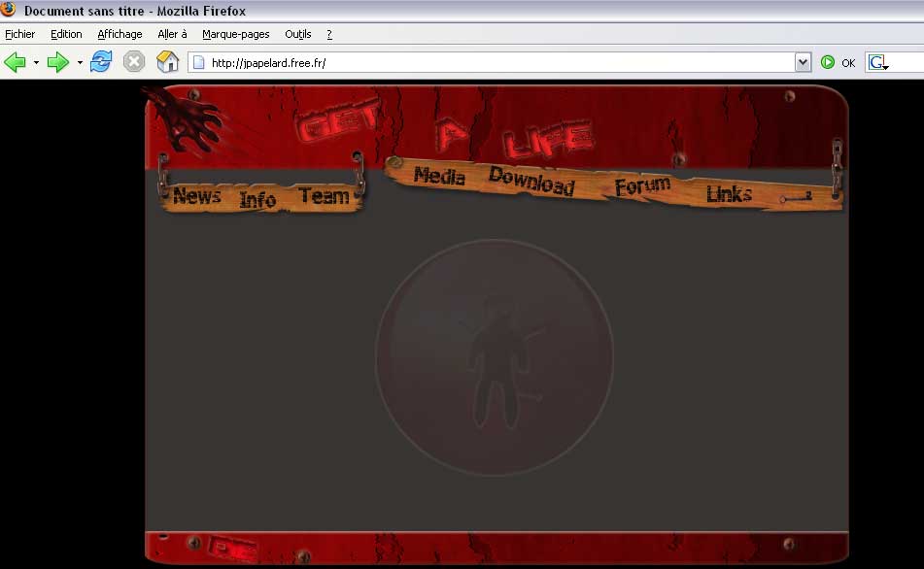
Task: Click the News link on wooden sign
Action: pyautogui.click(x=197, y=196)
